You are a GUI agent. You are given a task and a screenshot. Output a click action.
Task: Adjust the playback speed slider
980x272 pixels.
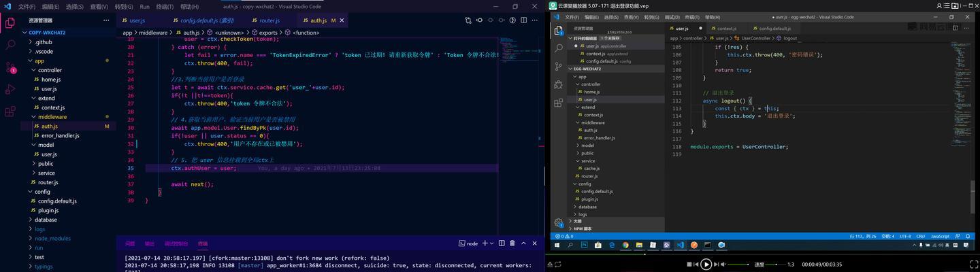[775, 264]
